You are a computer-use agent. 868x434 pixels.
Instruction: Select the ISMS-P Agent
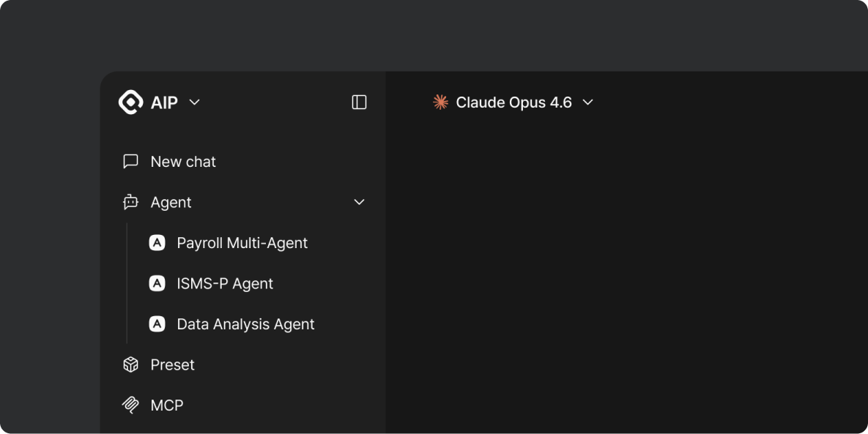[x=225, y=283]
